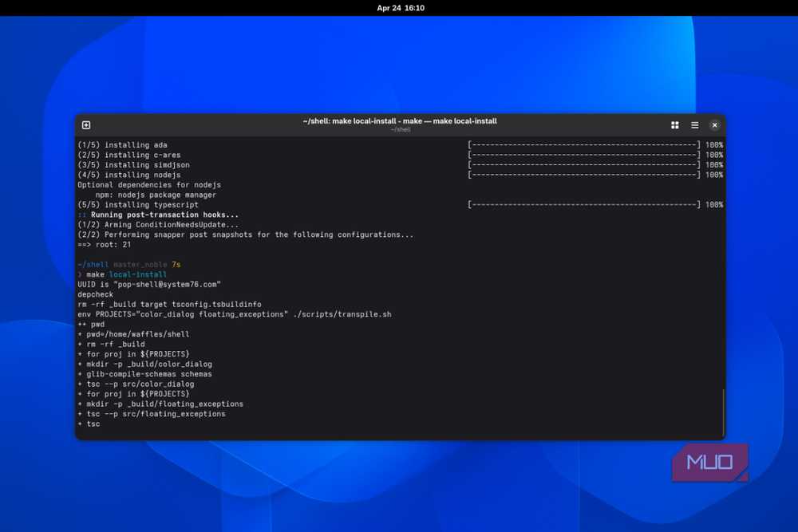Click the UUID pop-shell@system76.com line
The image size is (798, 532).
(x=149, y=284)
